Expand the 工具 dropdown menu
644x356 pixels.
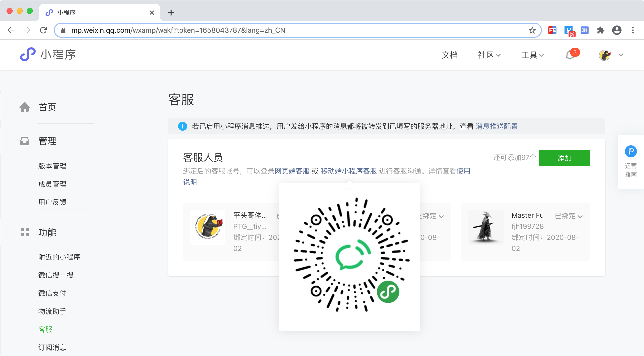[532, 55]
